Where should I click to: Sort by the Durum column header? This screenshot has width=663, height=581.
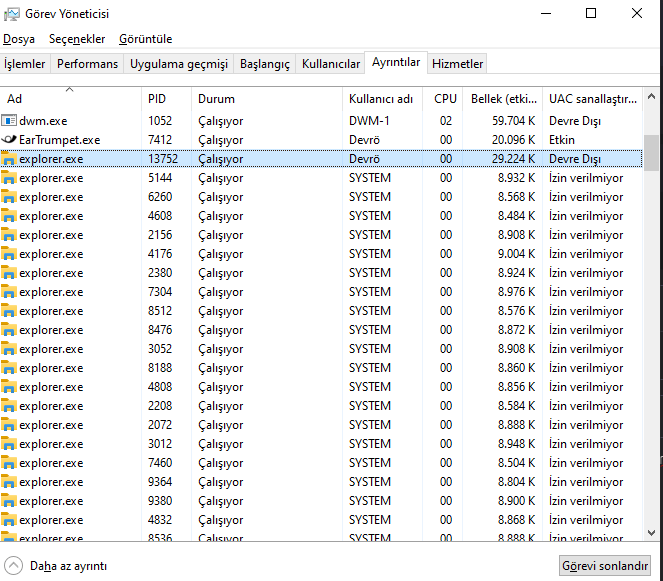pos(267,99)
